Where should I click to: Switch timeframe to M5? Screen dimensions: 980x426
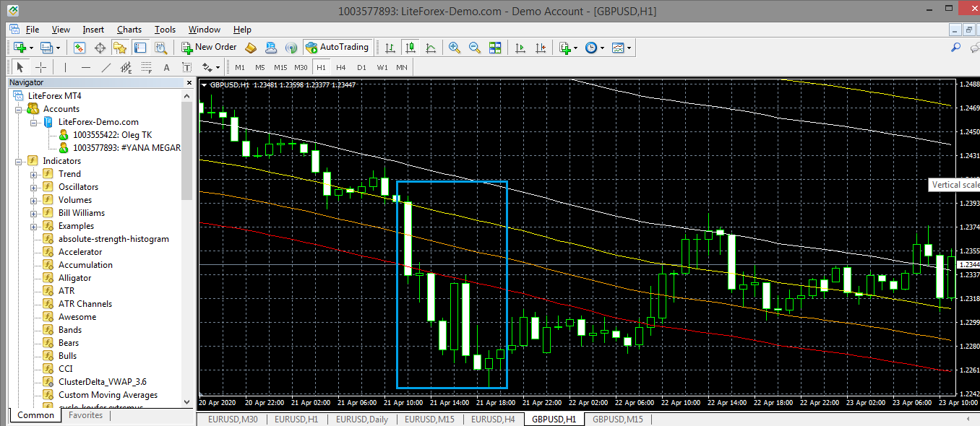[x=259, y=67]
